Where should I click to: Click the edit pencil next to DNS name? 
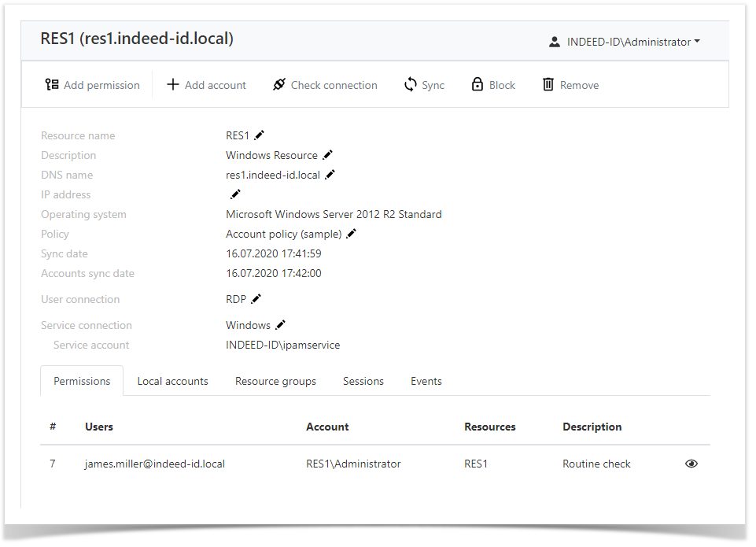(330, 175)
